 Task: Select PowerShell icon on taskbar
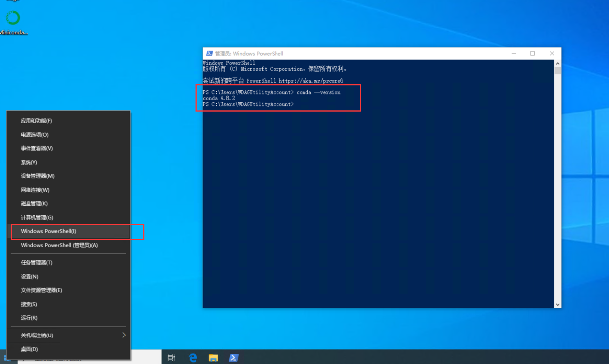[x=234, y=358]
